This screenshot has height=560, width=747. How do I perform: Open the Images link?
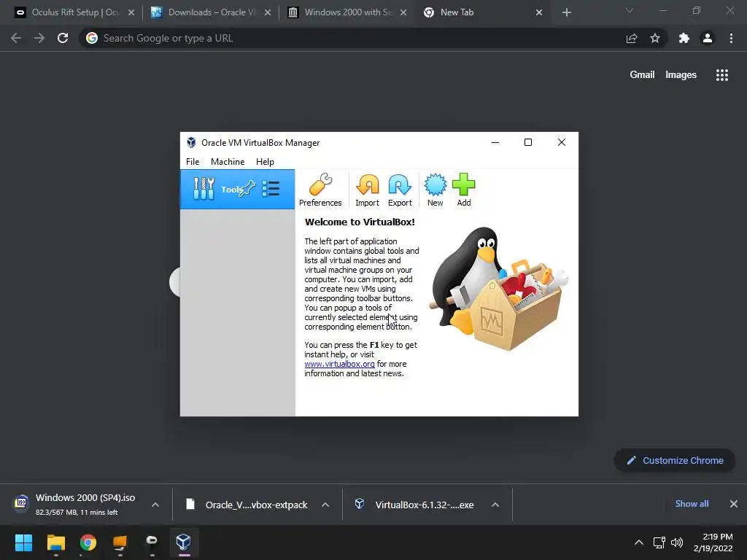[681, 75]
